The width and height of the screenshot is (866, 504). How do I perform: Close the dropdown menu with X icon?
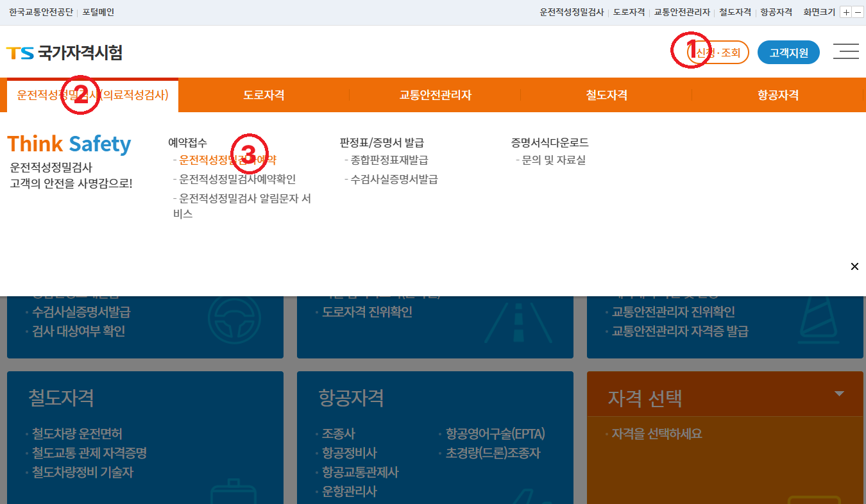pos(854,267)
